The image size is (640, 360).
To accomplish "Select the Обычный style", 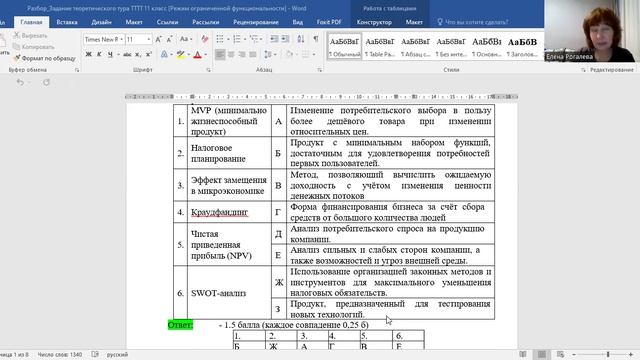I will pos(344,47).
